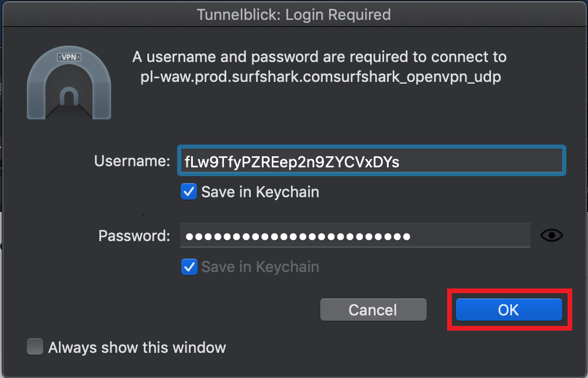The height and width of the screenshot is (378, 588).
Task: Click the username value fLw9TfyPZREep2n9ZYCVxDYs
Action: tap(371, 161)
